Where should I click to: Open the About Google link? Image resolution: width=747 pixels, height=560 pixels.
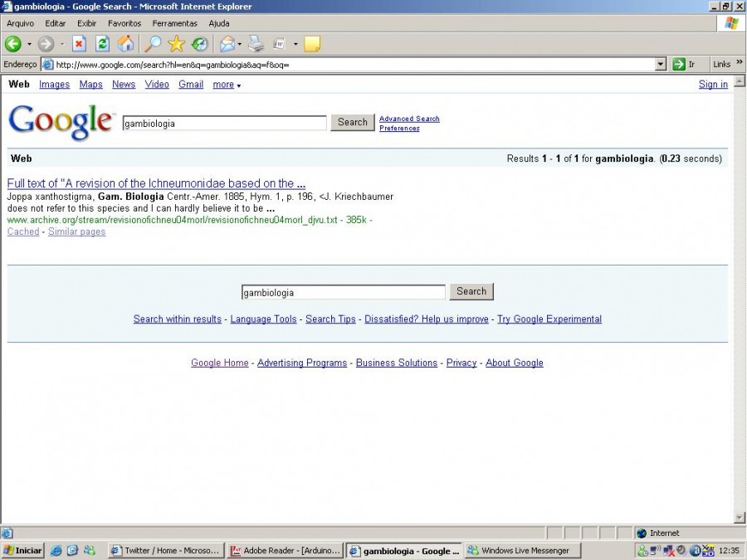click(515, 363)
